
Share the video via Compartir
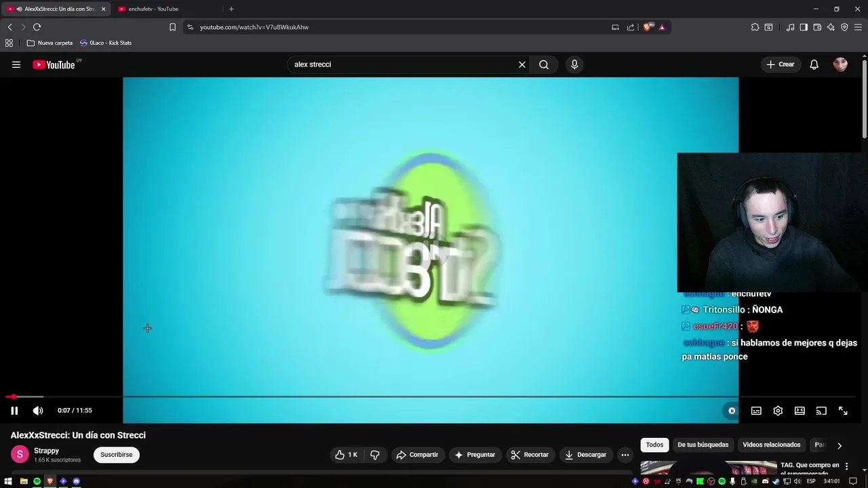(417, 455)
